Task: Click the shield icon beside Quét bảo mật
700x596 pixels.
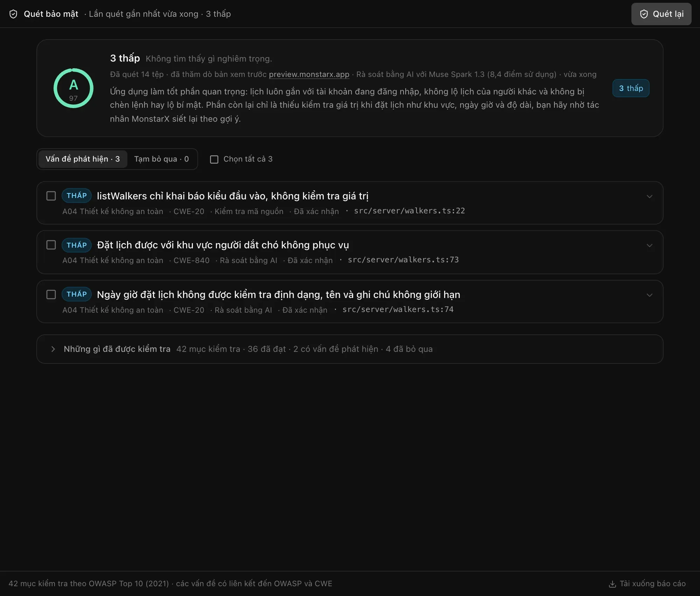Action: [x=13, y=14]
